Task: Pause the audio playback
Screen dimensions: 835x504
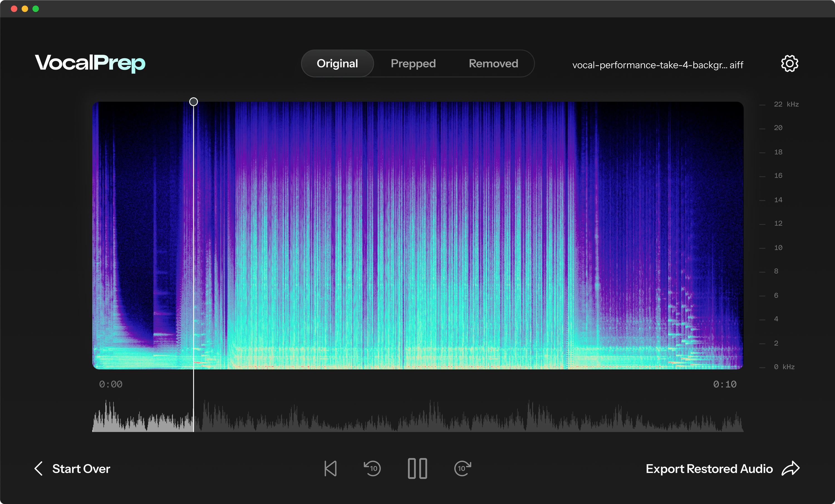Action: 417,469
